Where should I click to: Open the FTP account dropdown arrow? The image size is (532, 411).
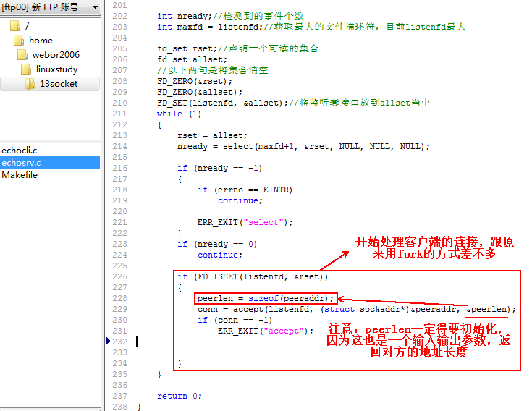point(95,7)
